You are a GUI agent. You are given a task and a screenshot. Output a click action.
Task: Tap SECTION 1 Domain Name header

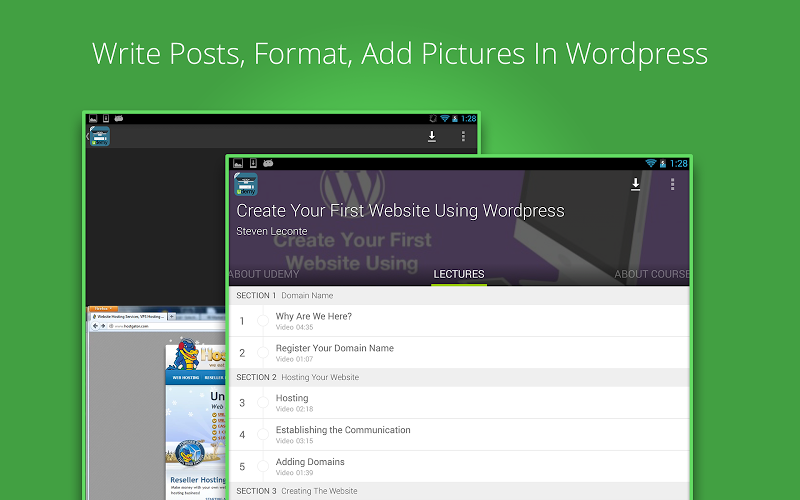[x=459, y=295]
